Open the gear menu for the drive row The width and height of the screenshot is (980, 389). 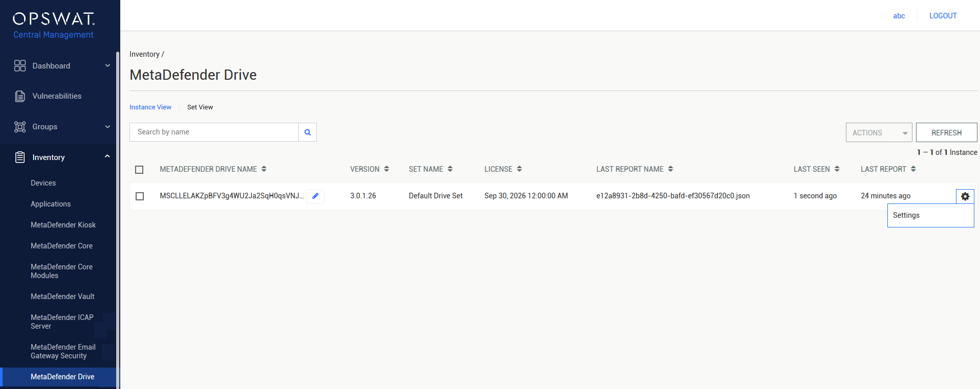pyautogui.click(x=965, y=196)
